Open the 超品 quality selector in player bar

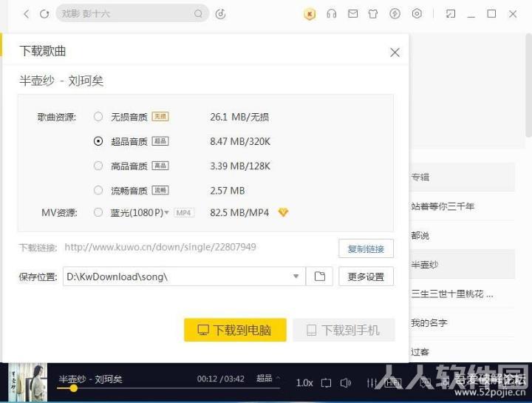tap(268, 378)
